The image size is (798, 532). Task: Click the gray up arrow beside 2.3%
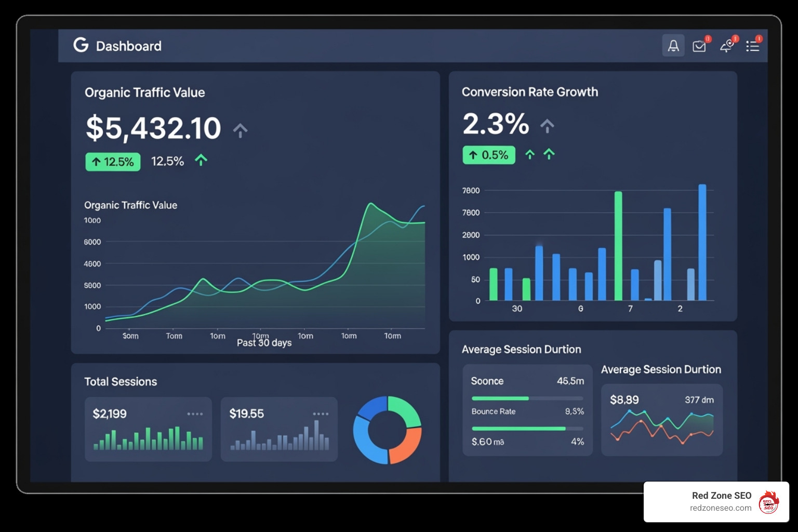[x=547, y=126]
